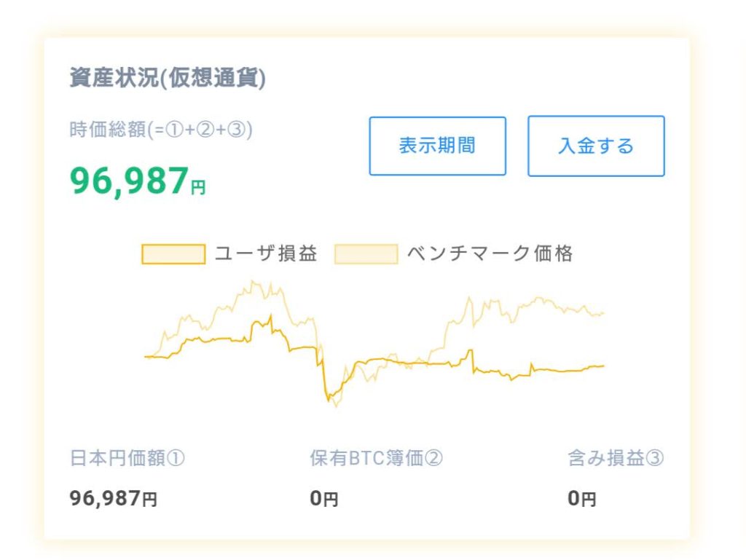Select the 0円 value under 含み損益
The image size is (746, 560).
(x=581, y=499)
